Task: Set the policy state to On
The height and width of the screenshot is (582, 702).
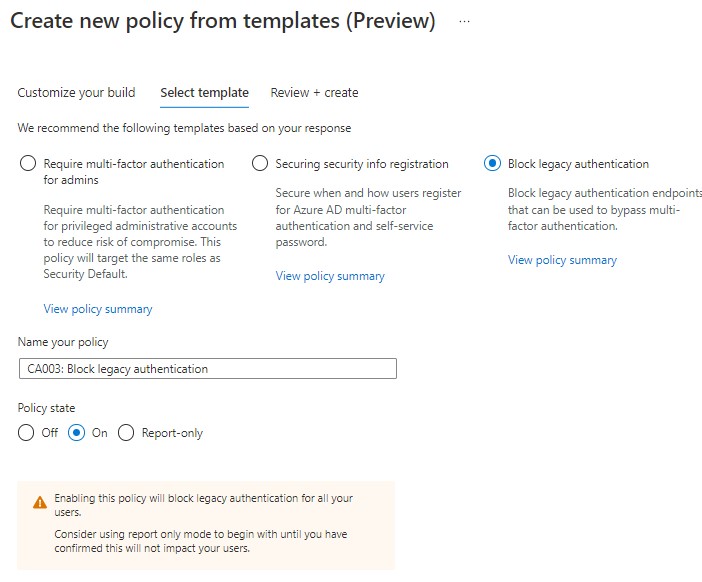Action: click(77, 433)
